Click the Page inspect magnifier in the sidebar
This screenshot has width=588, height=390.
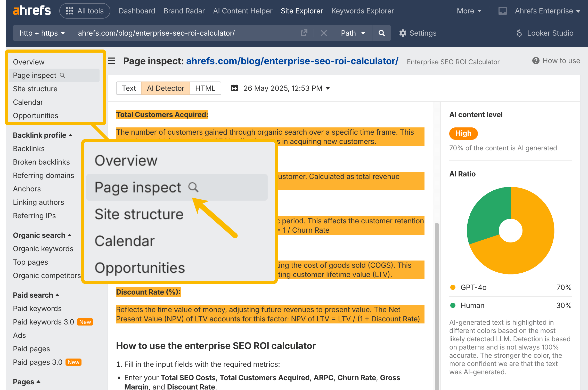pos(63,75)
